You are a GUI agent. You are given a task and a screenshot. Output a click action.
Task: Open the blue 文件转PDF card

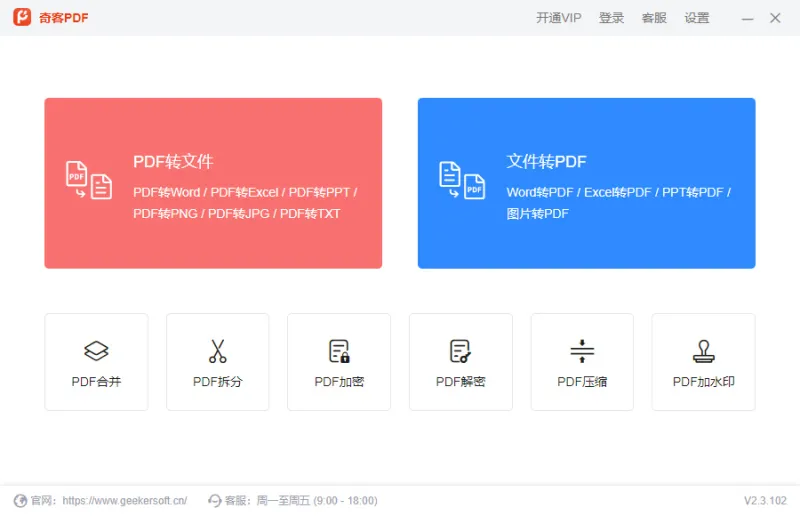coord(587,183)
